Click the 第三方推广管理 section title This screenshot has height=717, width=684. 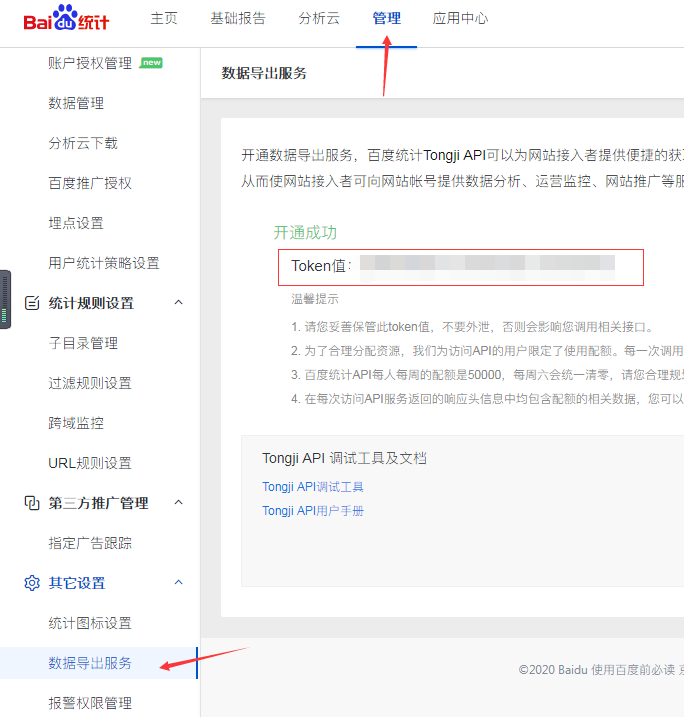98,503
